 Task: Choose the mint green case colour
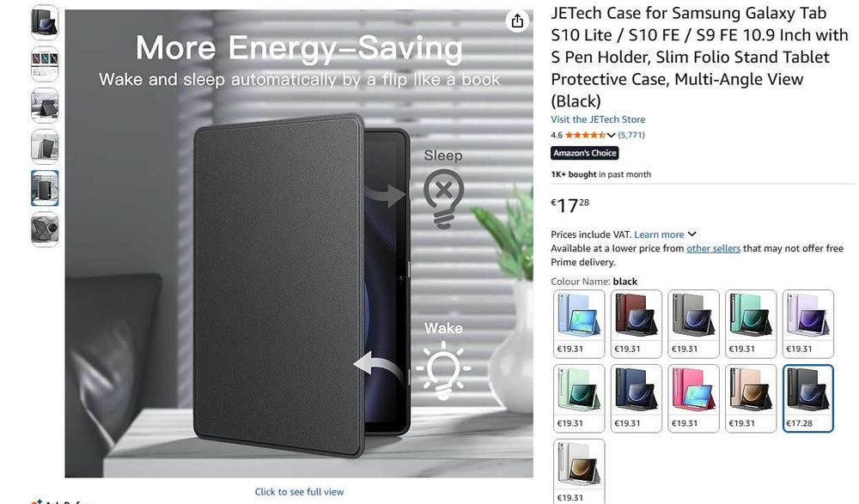pyautogui.click(x=579, y=398)
